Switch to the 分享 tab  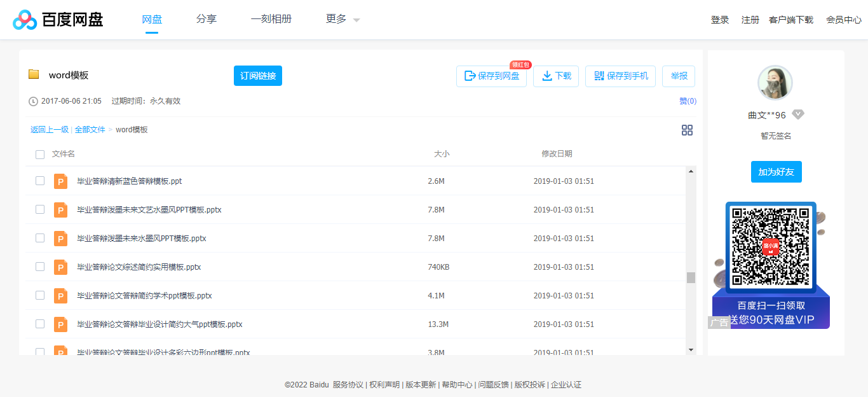coord(206,19)
